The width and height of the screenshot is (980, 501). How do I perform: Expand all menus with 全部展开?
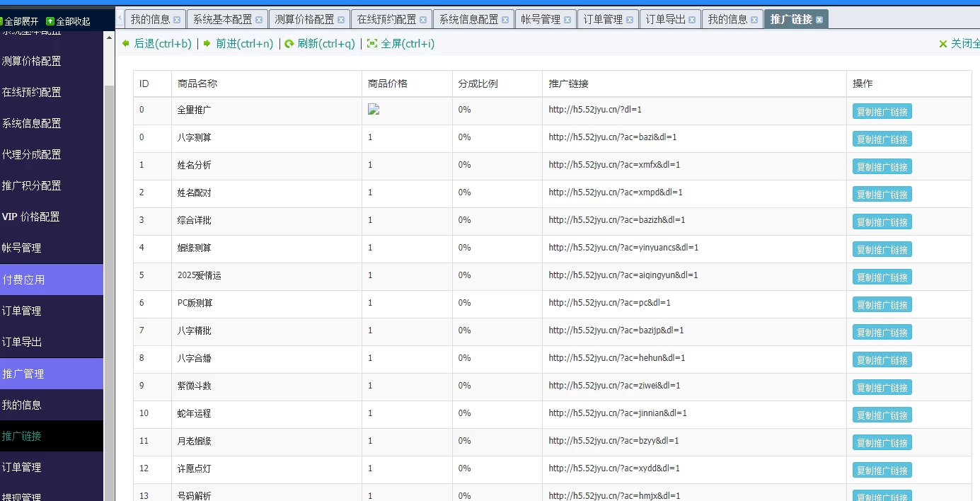point(20,21)
